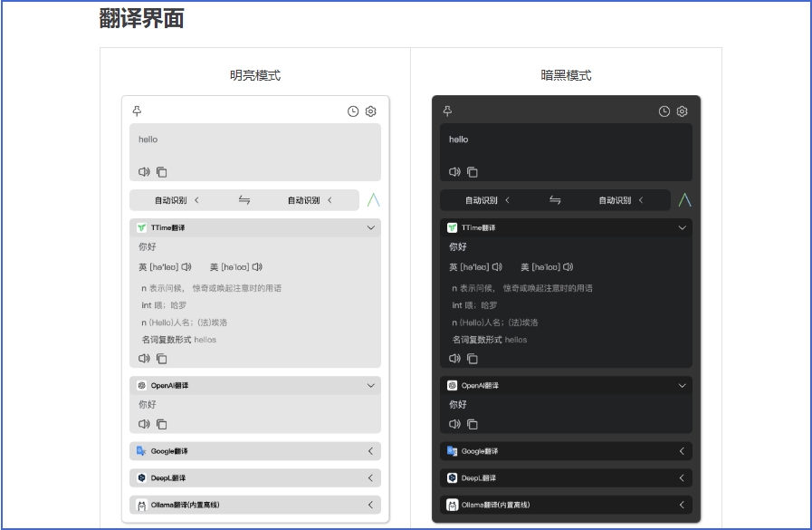Play audio of 'hello' input in light mode
This screenshot has height=530, width=812.
(144, 171)
